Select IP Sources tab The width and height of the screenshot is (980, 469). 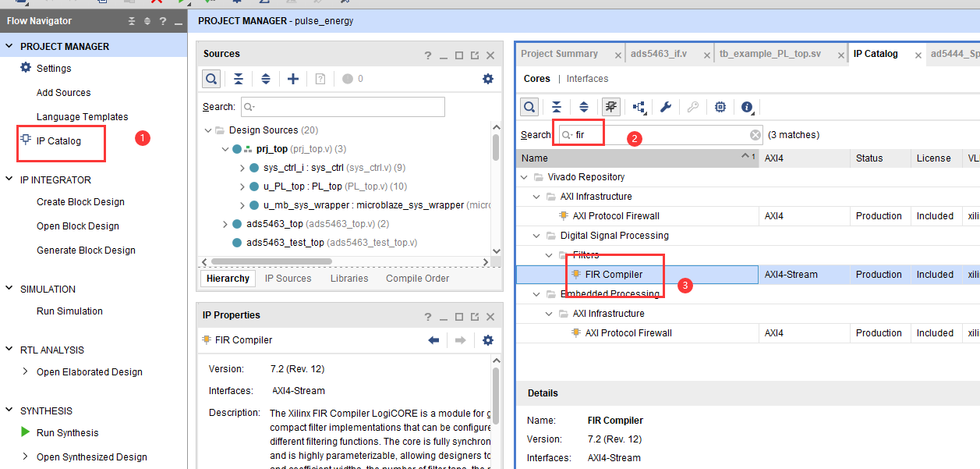pyautogui.click(x=288, y=279)
